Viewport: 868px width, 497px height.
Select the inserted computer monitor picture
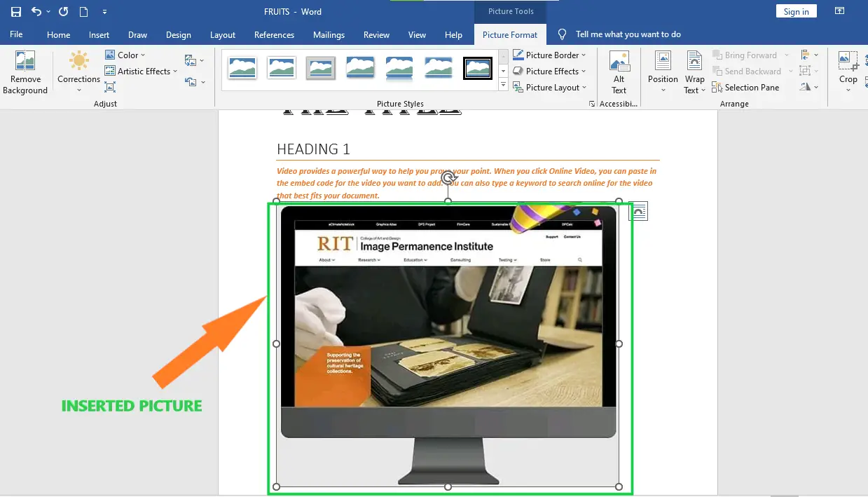click(448, 343)
